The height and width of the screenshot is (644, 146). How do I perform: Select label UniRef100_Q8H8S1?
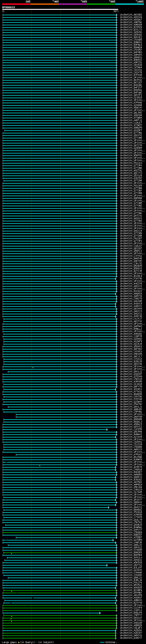131,57
